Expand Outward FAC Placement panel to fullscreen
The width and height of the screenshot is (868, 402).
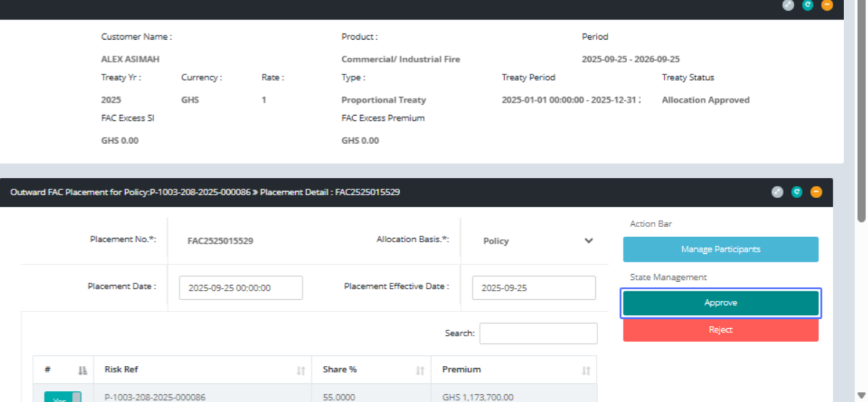coord(778,192)
